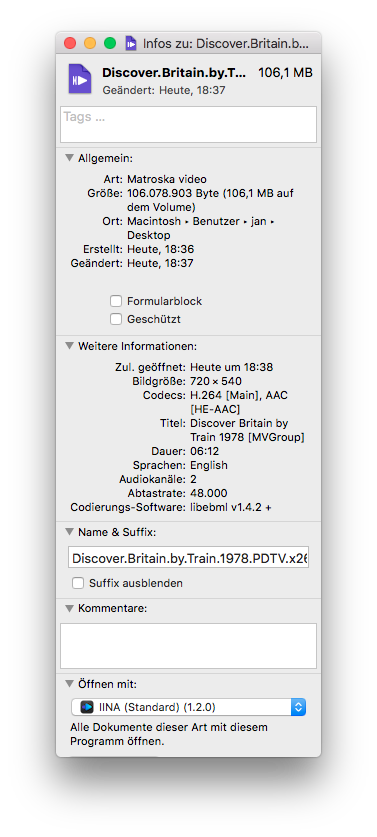Collapse the Kommentare section triangle
377x837 pixels.
pyautogui.click(x=69, y=608)
